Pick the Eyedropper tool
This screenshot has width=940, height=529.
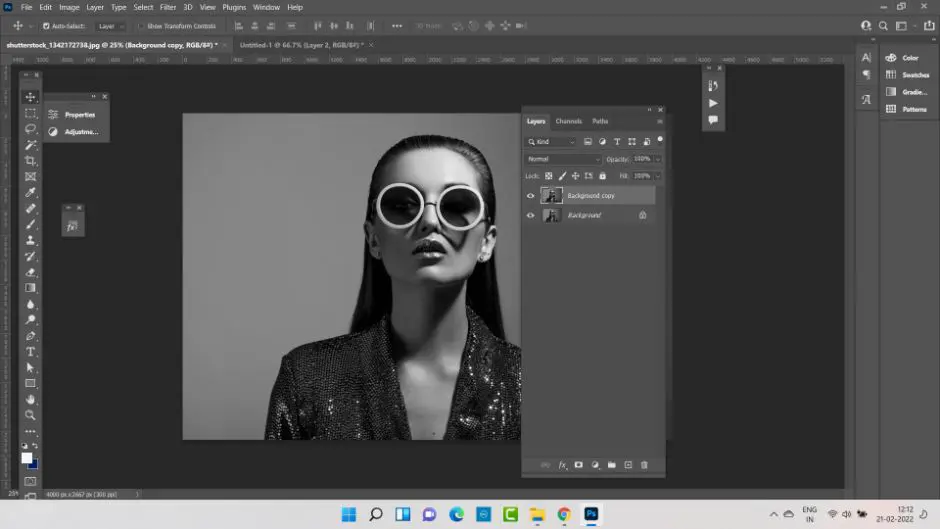31,192
